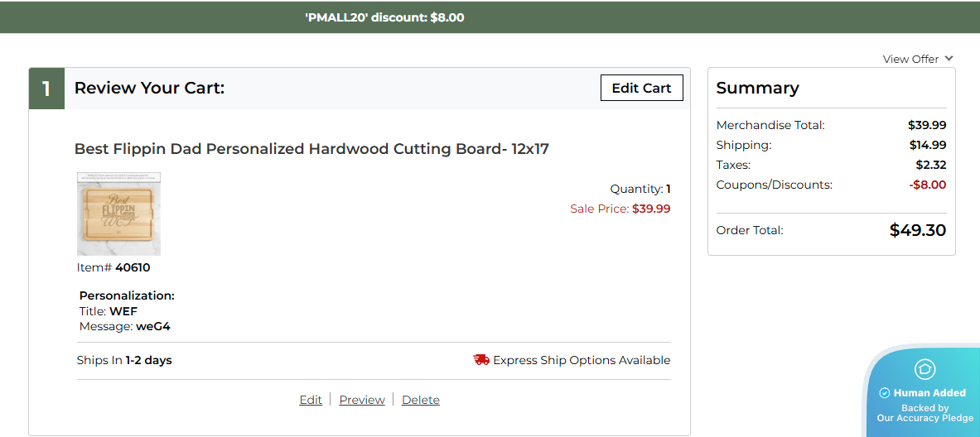This screenshot has height=437, width=980.
Task: Click the house icon in Human Added badge
Action: (924, 369)
